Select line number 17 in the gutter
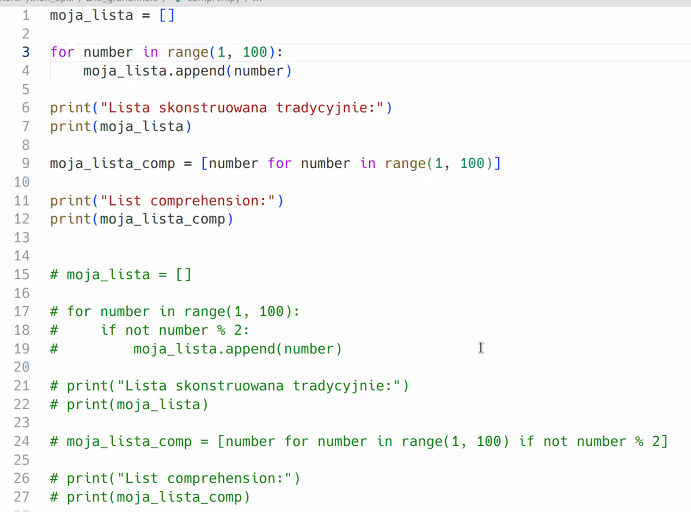Viewport: 691px width, 512px height. click(22, 312)
